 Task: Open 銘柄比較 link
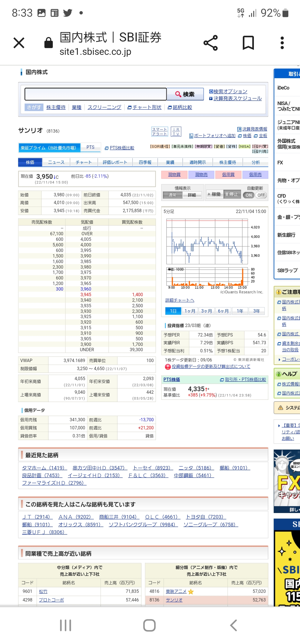click(182, 107)
